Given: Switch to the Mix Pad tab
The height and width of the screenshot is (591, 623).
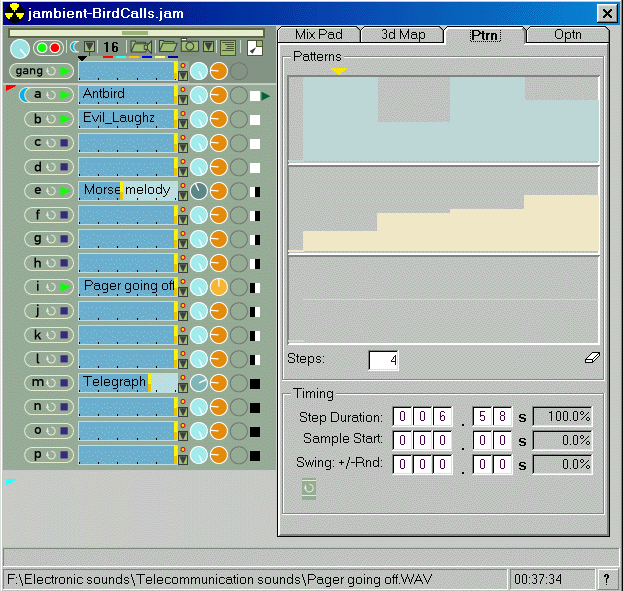Looking at the screenshot, I should tap(318, 35).
